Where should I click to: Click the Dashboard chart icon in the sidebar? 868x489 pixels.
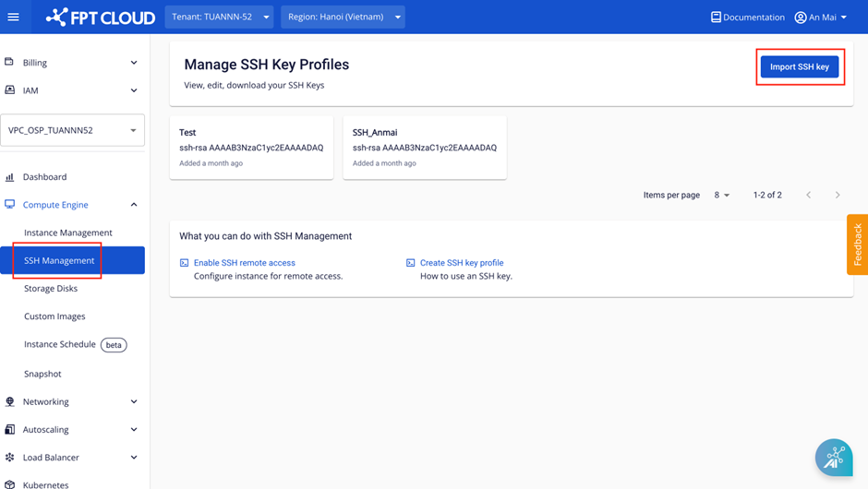pyautogui.click(x=10, y=177)
